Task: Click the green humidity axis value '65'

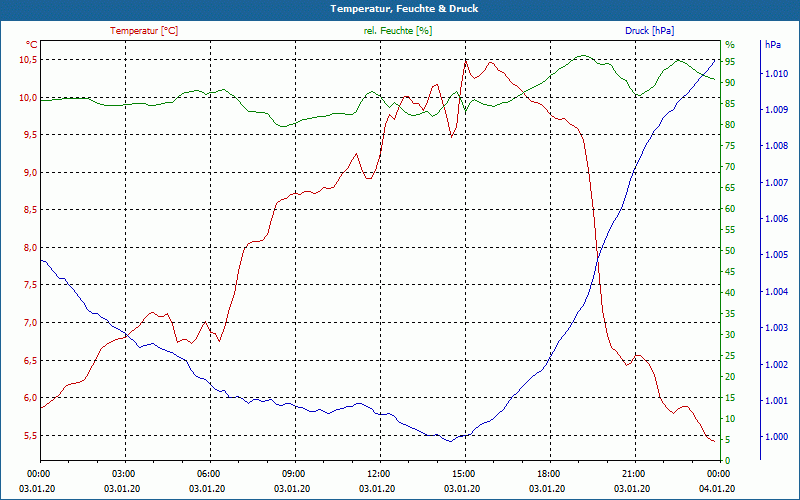Action: pos(730,188)
